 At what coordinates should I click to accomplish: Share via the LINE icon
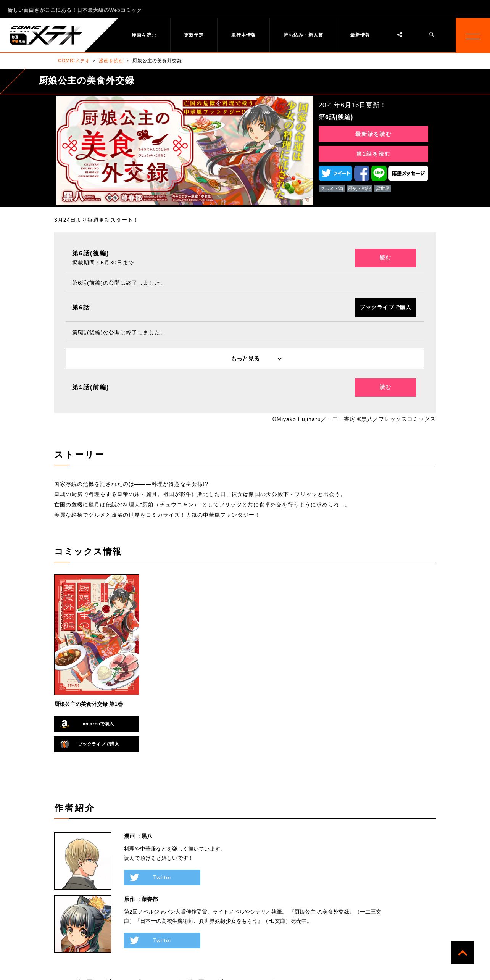pyautogui.click(x=379, y=173)
